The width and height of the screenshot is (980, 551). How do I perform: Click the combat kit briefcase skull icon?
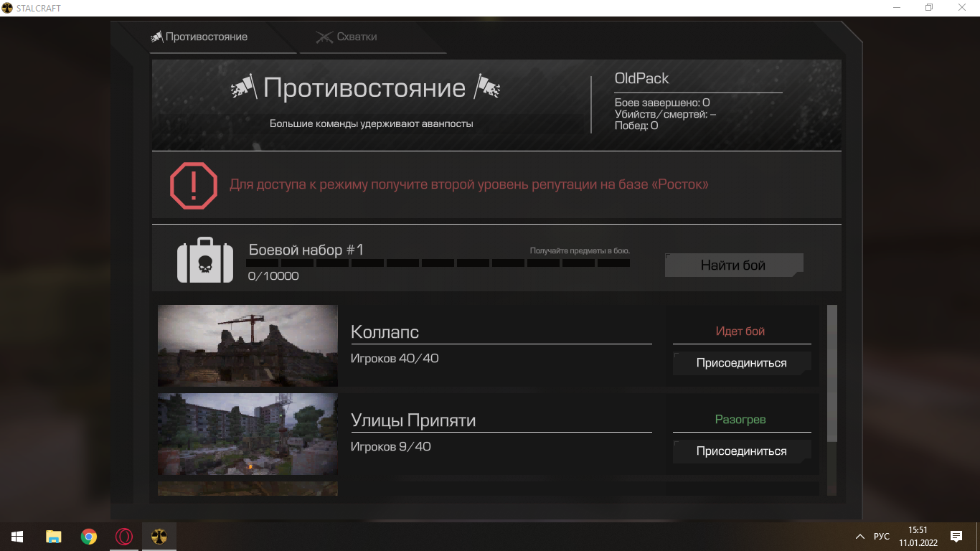tap(205, 260)
